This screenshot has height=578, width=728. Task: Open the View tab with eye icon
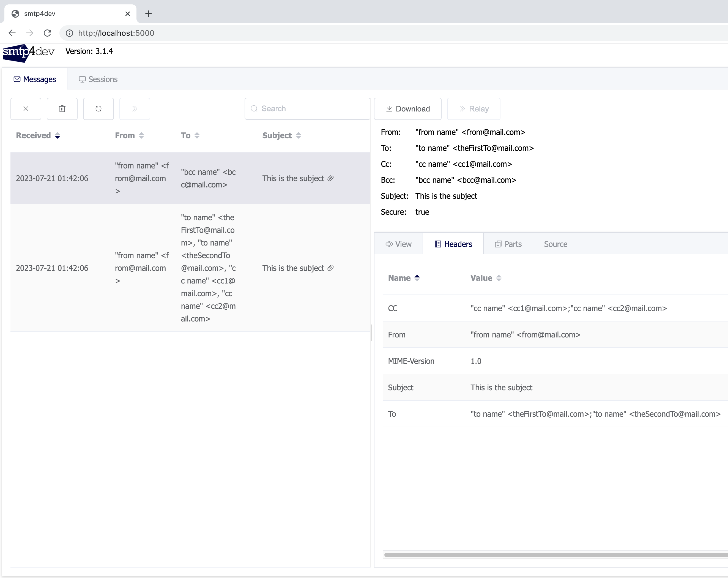[x=398, y=244]
